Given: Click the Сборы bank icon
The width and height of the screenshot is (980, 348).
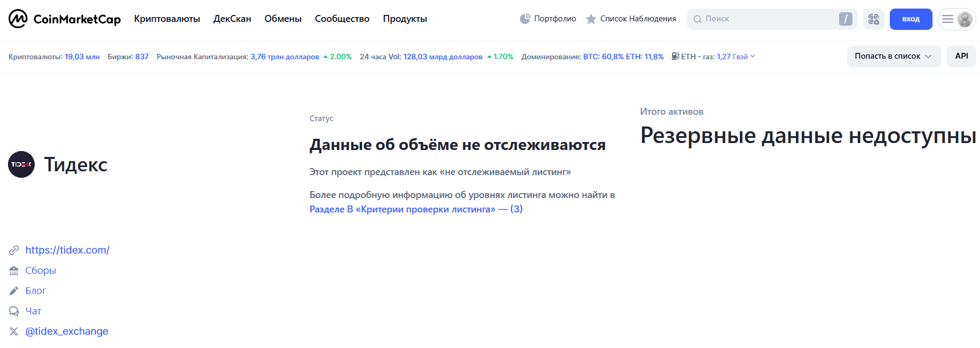Looking at the screenshot, I should click(14, 271).
